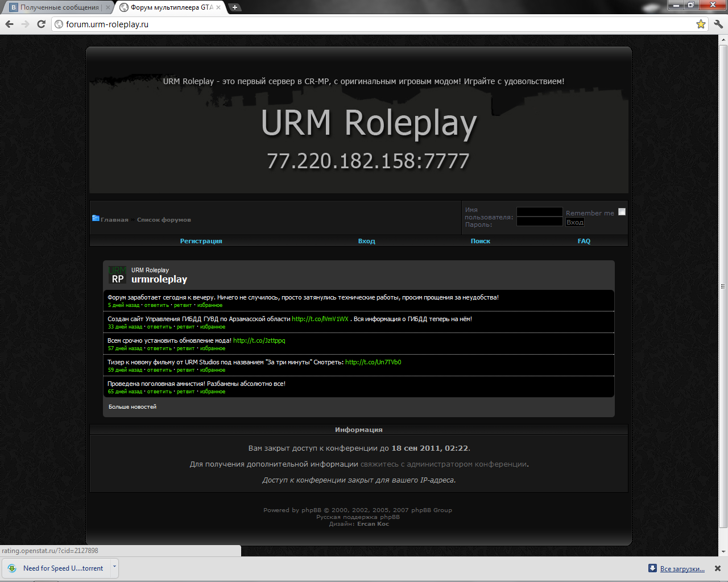
Task: Open the urmroleplay Twitter profile link
Action: (x=159, y=279)
